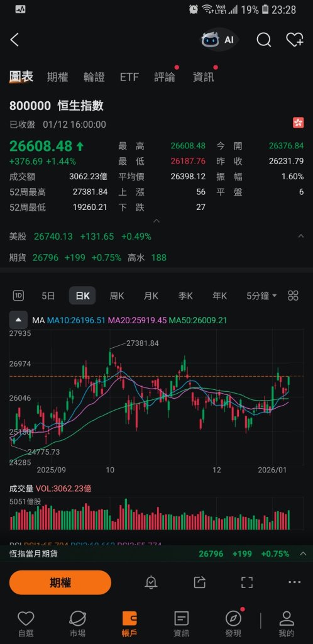The image size is (313, 644).
Task: Expand chart to fullscreen icon
Action: (246, 582)
